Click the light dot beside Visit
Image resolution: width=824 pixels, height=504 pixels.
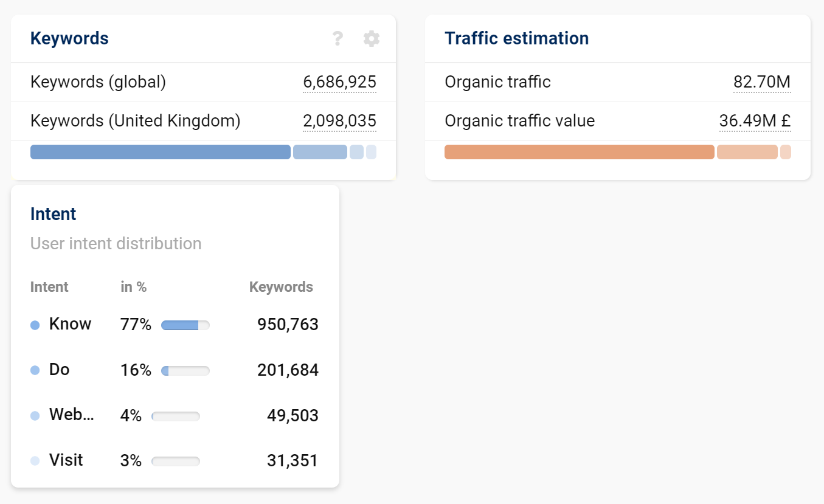[x=35, y=461]
